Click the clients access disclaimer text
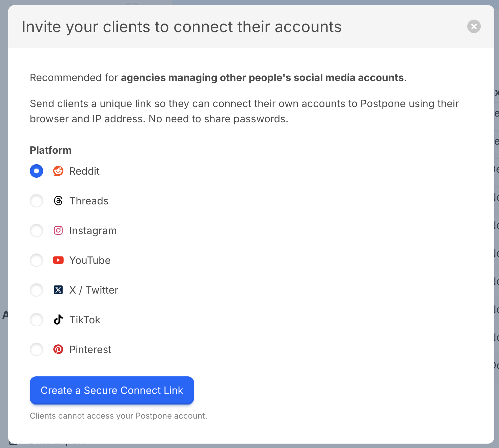 [x=119, y=416]
